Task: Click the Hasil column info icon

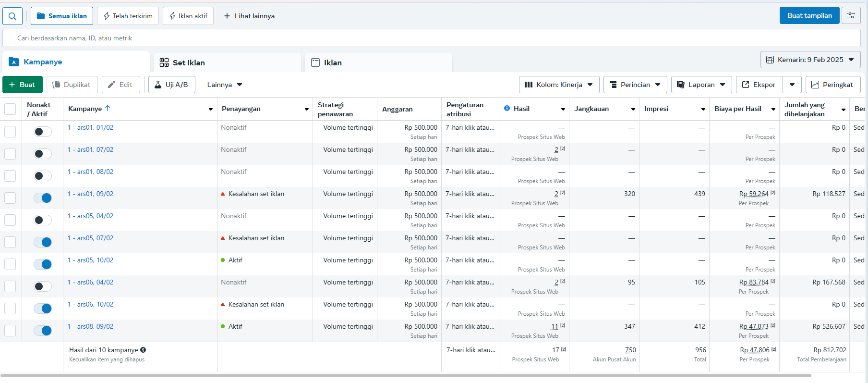Action: coord(507,109)
